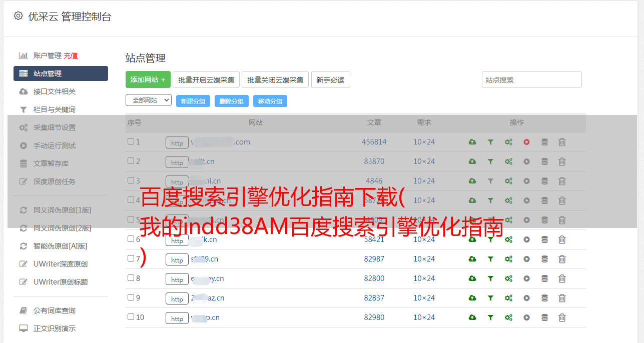Tick the checkbox for site row 9

[131, 297]
